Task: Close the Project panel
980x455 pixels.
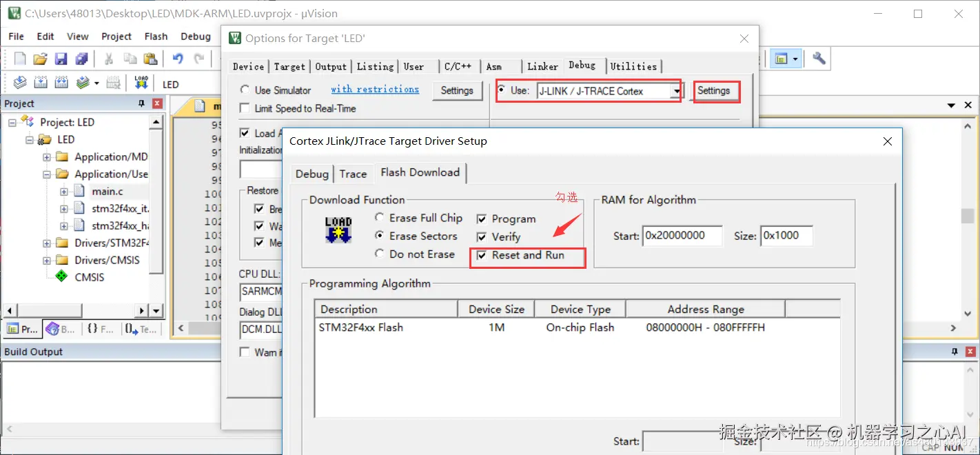Action: [157, 103]
